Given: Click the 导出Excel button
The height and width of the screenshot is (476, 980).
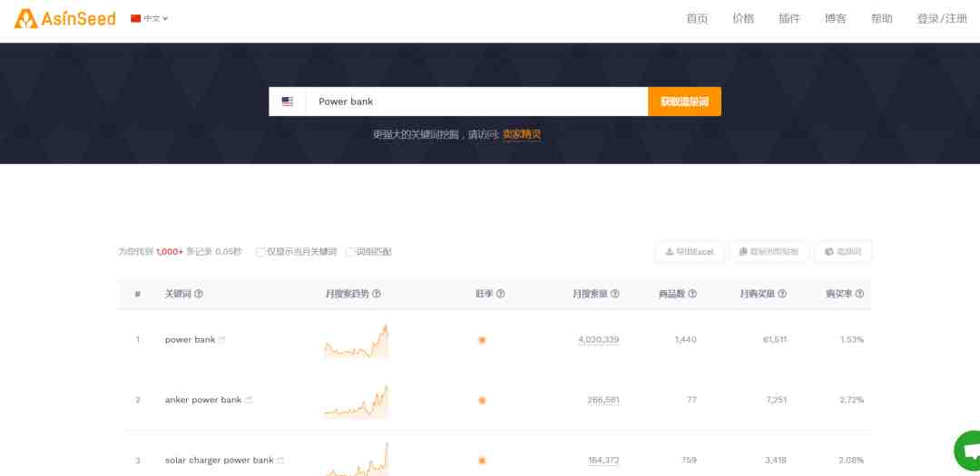Looking at the screenshot, I should click(x=690, y=252).
